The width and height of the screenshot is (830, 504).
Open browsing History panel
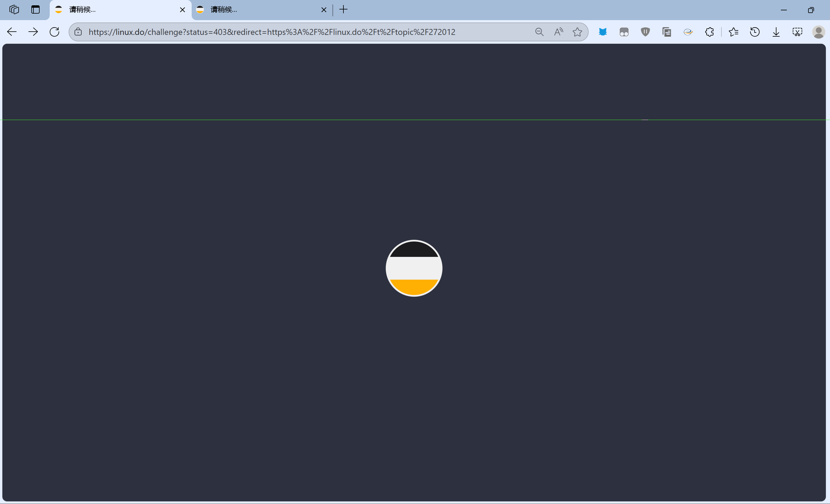coord(755,32)
